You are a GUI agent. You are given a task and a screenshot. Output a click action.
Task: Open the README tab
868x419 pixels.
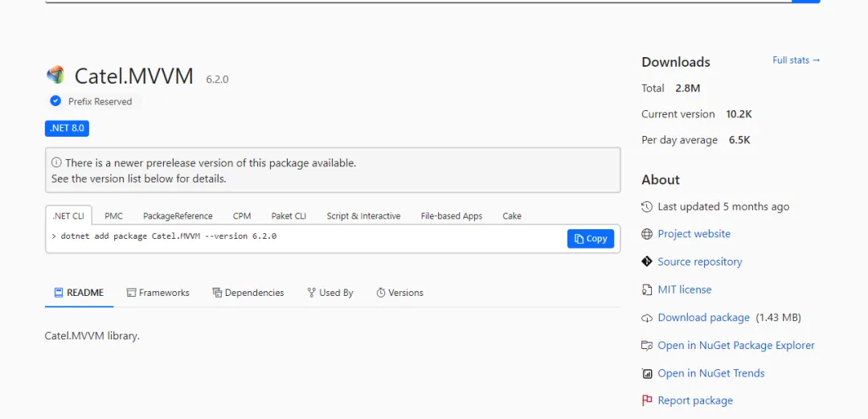[x=79, y=293]
